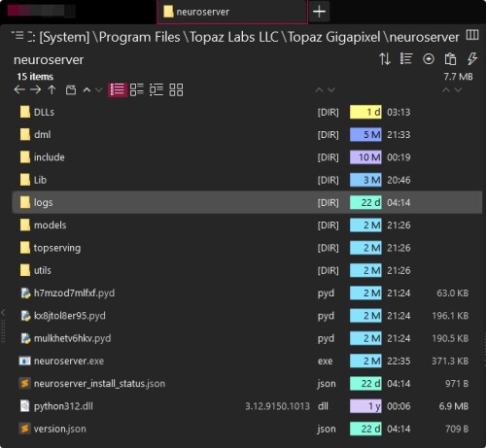Screen dimensions: 486x448
Task: Click the 6.9 MB size value
Action: tap(454, 406)
